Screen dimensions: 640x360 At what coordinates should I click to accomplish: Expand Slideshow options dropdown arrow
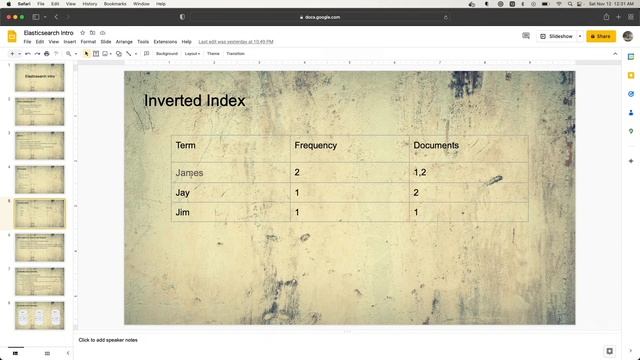pos(580,36)
